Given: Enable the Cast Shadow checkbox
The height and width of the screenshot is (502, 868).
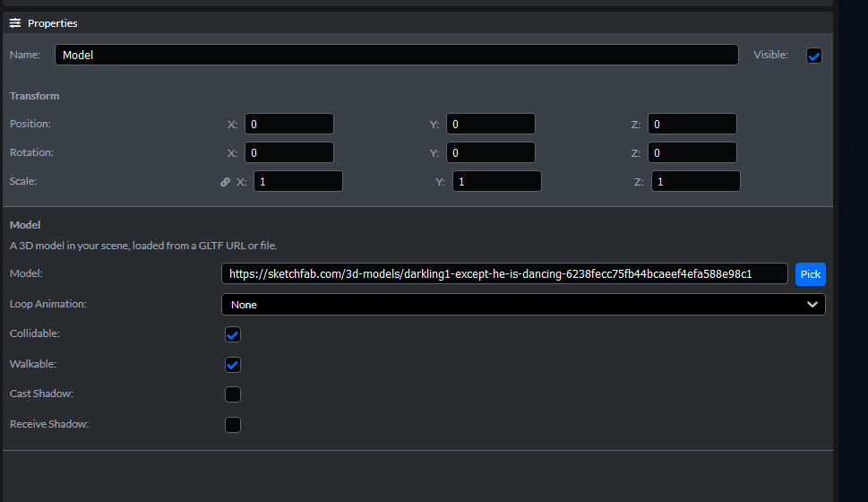Looking at the screenshot, I should (x=233, y=394).
